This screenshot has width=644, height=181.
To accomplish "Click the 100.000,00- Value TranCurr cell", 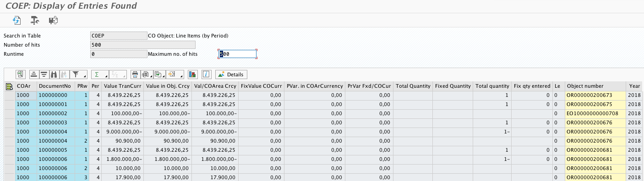I will (122, 113).
